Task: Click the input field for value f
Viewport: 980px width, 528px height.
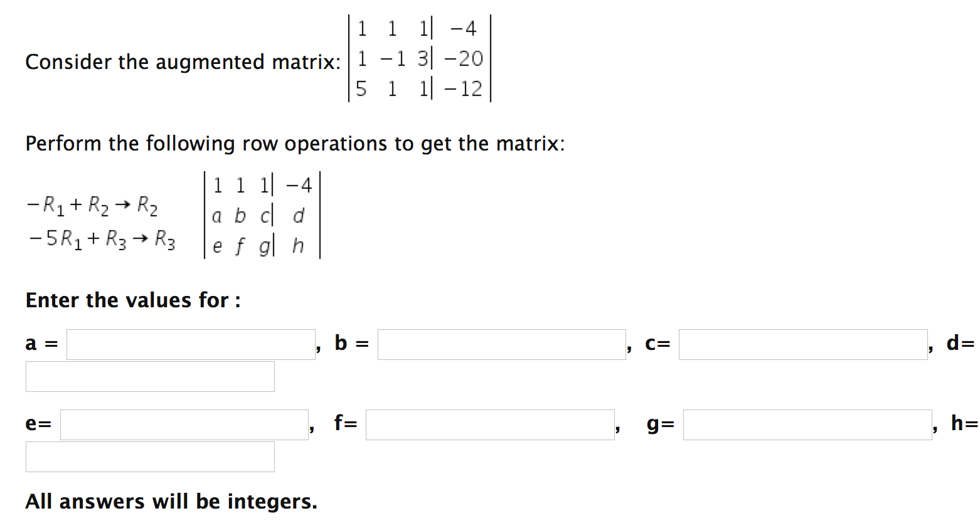Action: click(489, 424)
